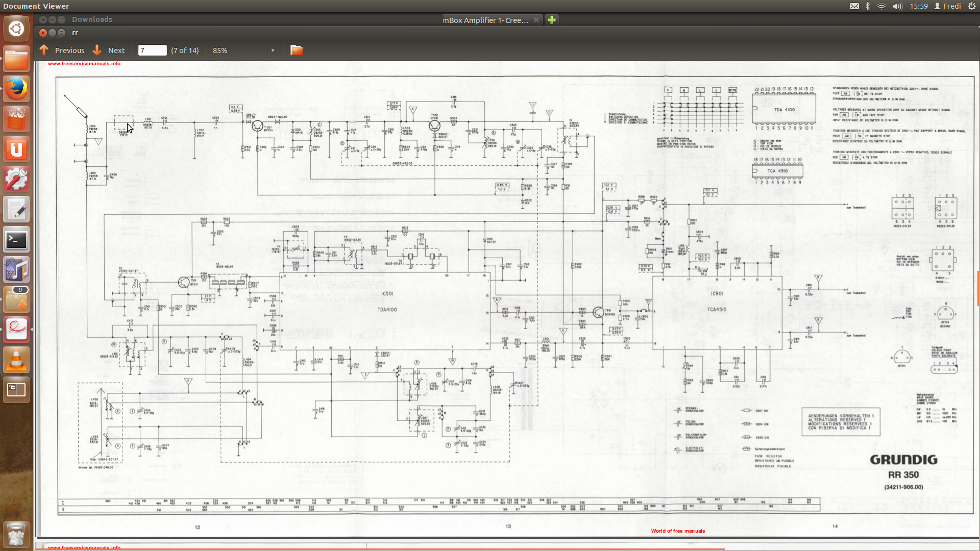Close the mBox Amplifier tab
Viewport: 980px width, 551px height.
(x=536, y=20)
